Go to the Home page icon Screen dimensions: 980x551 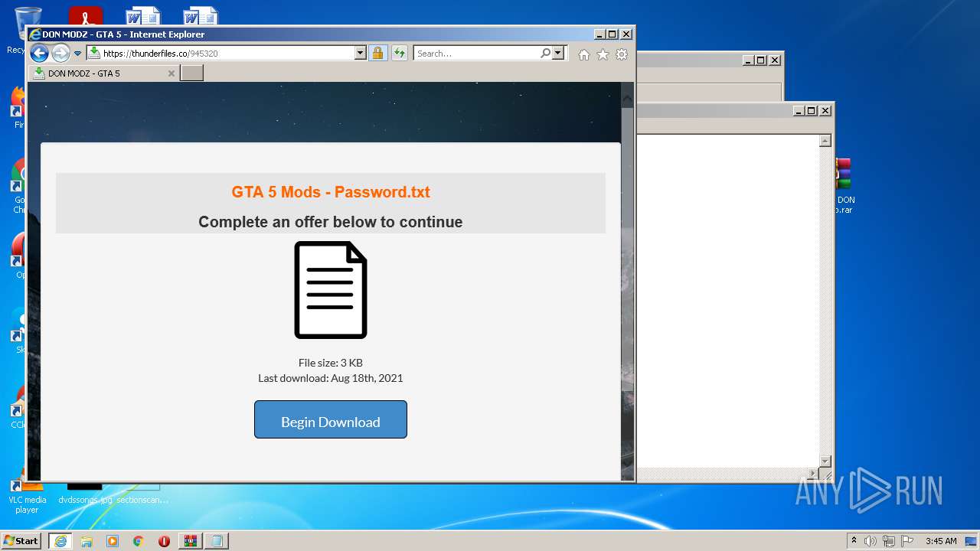(x=584, y=54)
